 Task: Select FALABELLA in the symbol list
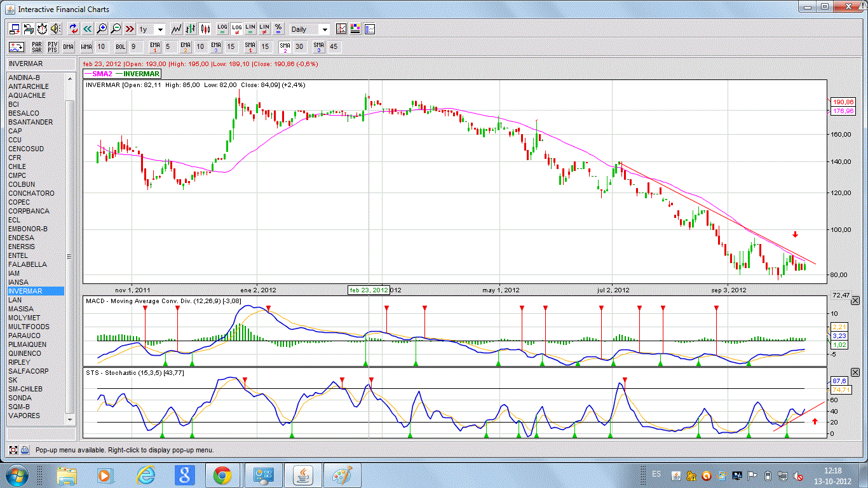(27, 264)
